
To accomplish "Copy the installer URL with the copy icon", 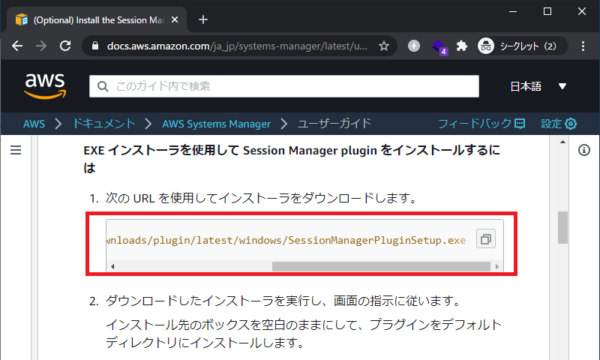I will pos(486,239).
